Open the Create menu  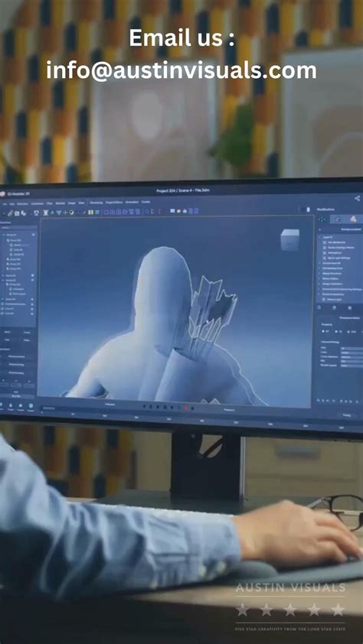[x=146, y=202]
